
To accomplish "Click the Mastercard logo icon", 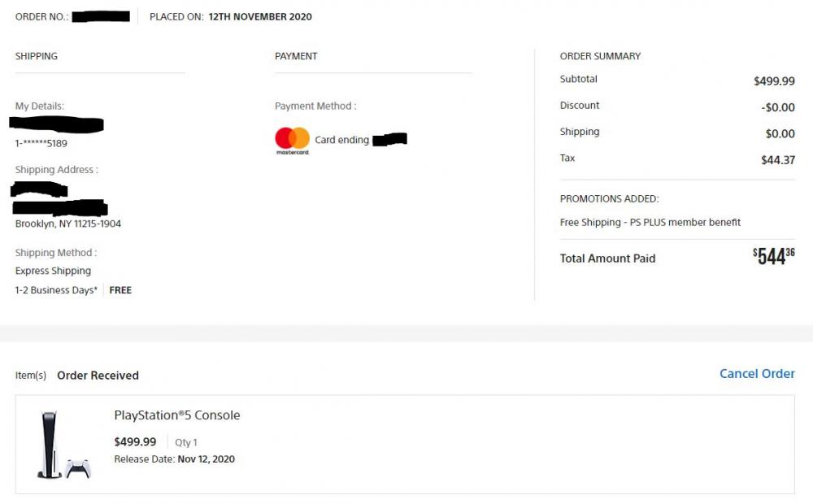I will [x=293, y=140].
